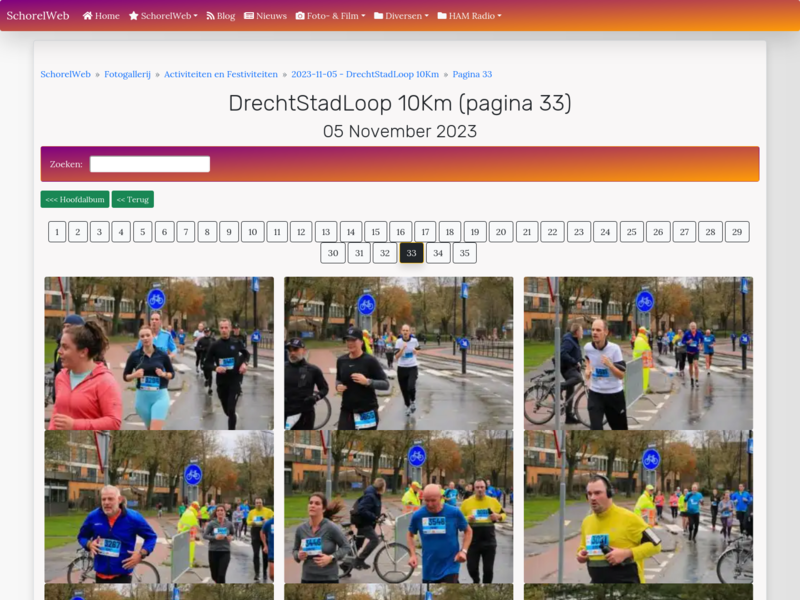The width and height of the screenshot is (800, 600).
Task: Open the Nieuws menu item
Action: click(265, 16)
